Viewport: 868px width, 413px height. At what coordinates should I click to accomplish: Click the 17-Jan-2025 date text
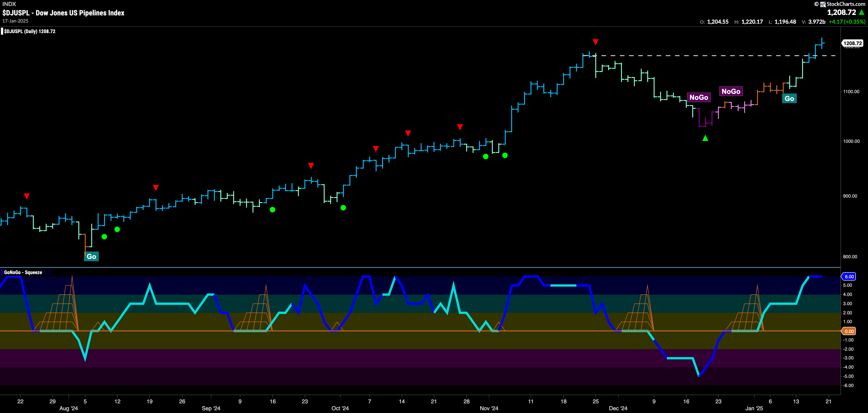[15, 21]
